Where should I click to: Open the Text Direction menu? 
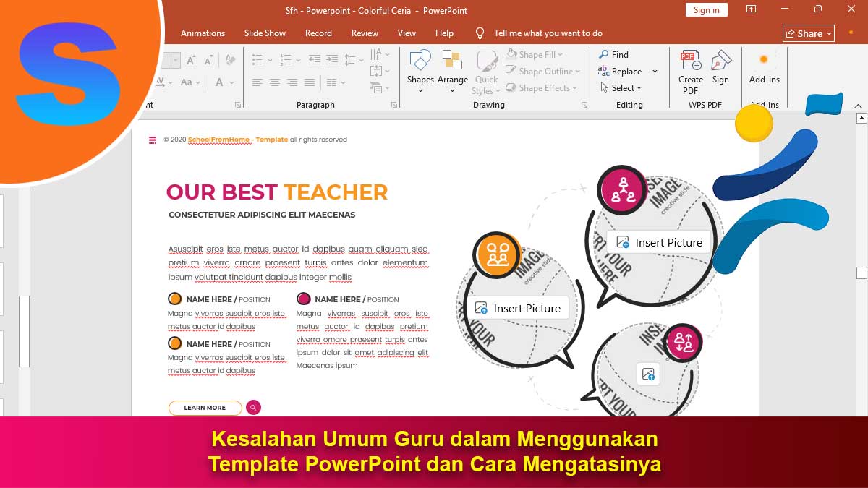[x=380, y=54]
